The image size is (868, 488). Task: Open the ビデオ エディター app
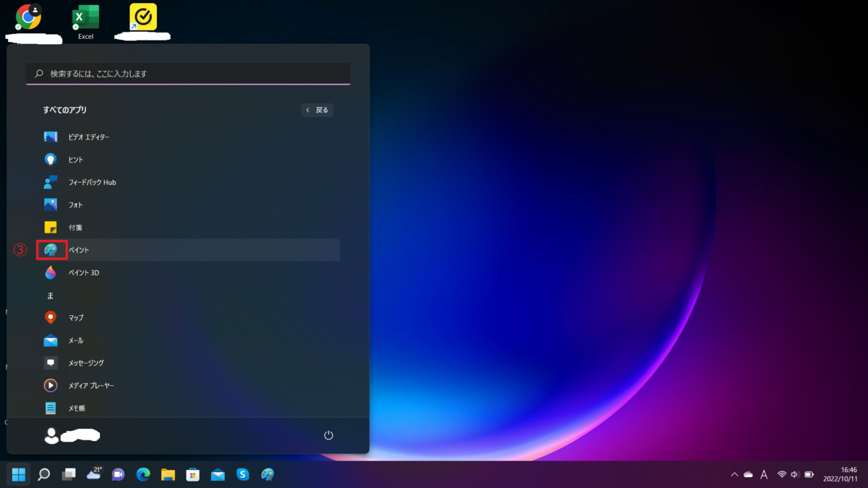[x=188, y=137]
